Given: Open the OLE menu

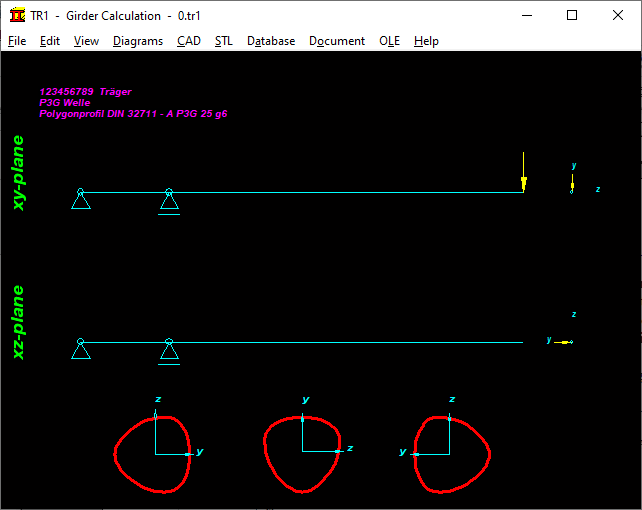Looking at the screenshot, I should pyautogui.click(x=389, y=41).
